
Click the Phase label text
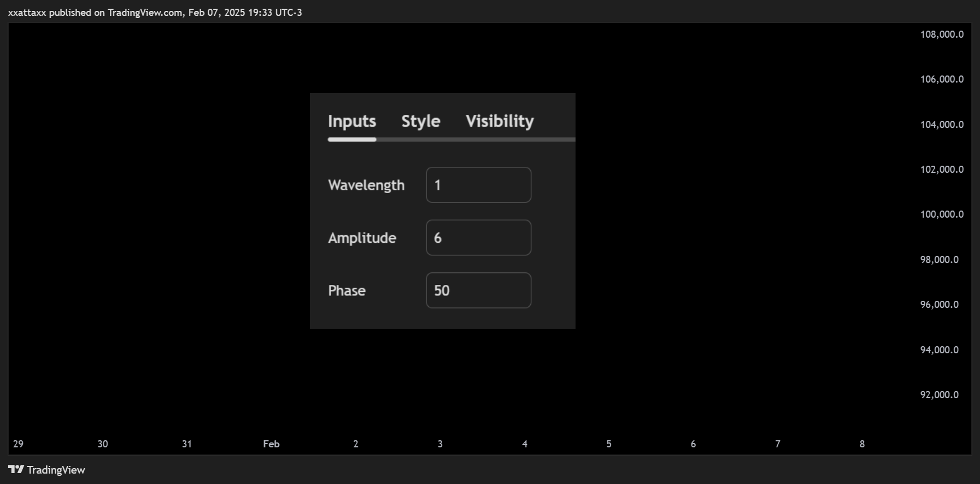[x=347, y=290]
